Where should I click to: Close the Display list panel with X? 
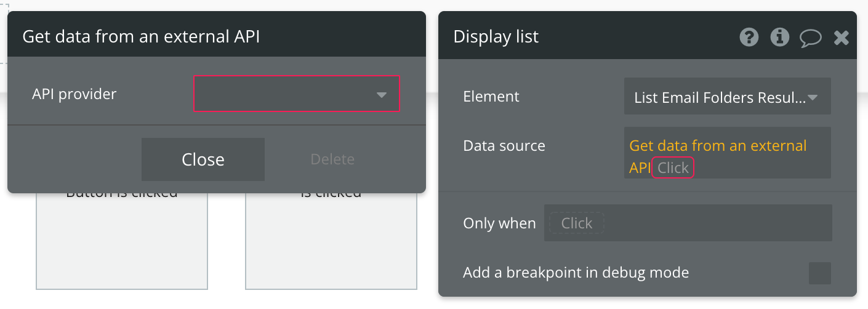(x=842, y=38)
